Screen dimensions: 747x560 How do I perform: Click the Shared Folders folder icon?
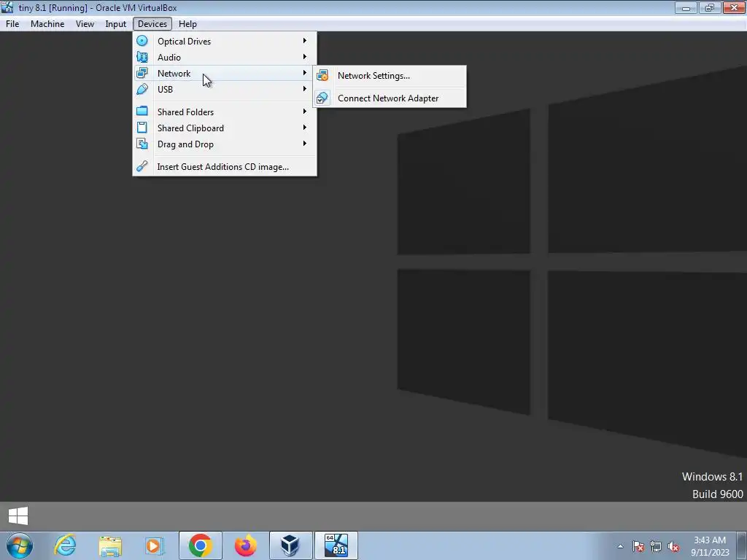[142, 112]
